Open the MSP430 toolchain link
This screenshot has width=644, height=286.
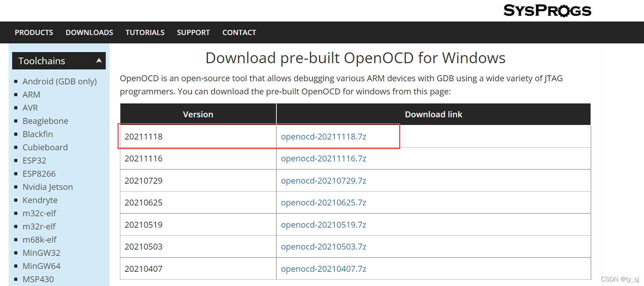click(38, 279)
